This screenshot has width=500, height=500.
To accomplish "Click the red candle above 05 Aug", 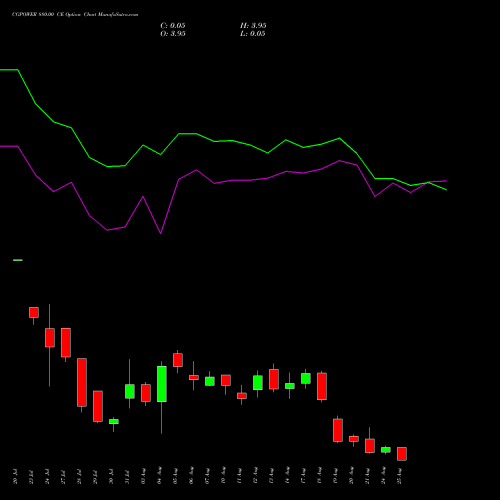I will [178, 360].
